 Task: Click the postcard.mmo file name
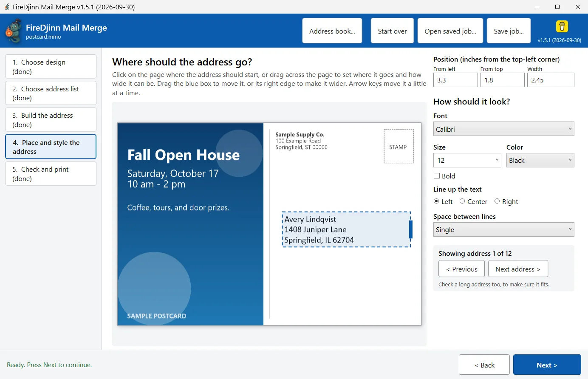click(x=43, y=37)
